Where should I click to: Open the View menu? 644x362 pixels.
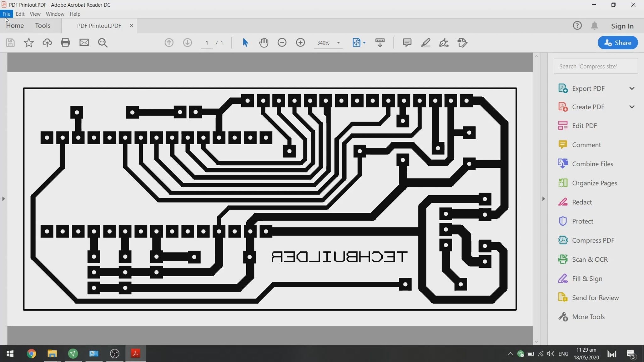35,14
